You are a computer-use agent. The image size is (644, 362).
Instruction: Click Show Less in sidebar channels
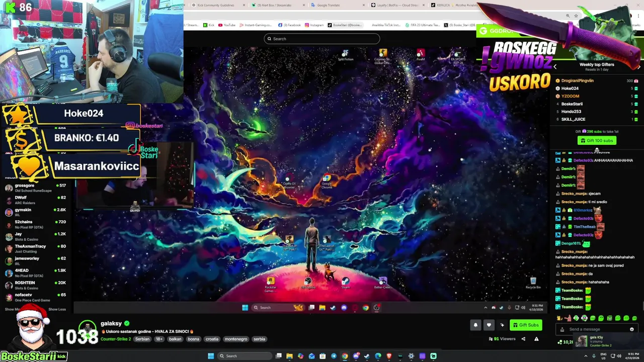click(57, 309)
